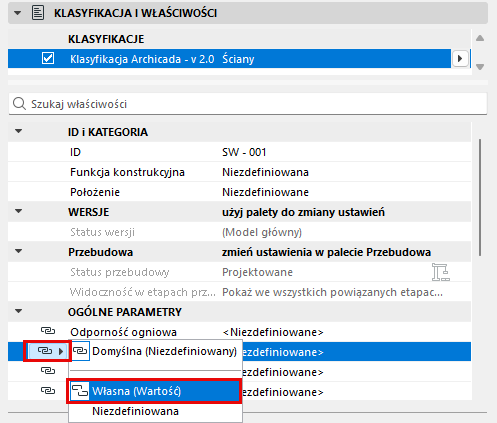
Task: Select the Funkcja konstrukcyjna Niezdefiniowana value
Action: (x=265, y=172)
